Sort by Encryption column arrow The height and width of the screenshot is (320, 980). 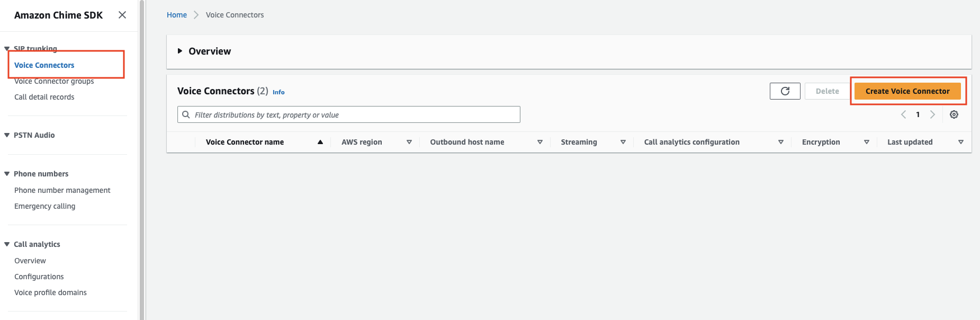point(867,142)
